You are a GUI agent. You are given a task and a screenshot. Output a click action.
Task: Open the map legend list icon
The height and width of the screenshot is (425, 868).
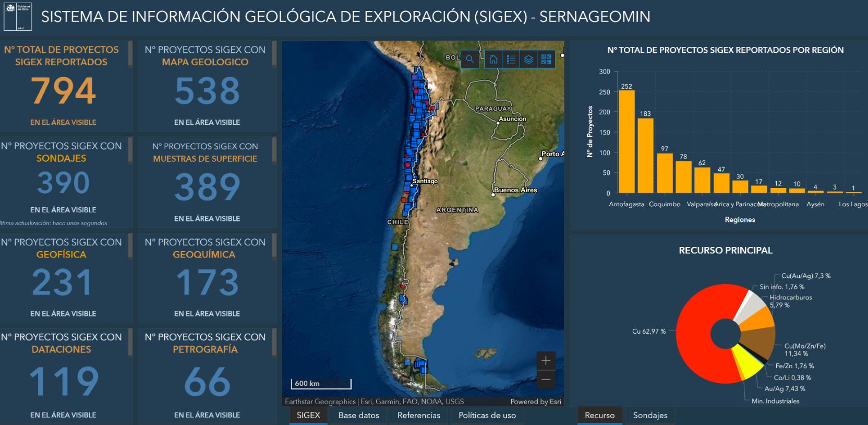click(x=511, y=59)
